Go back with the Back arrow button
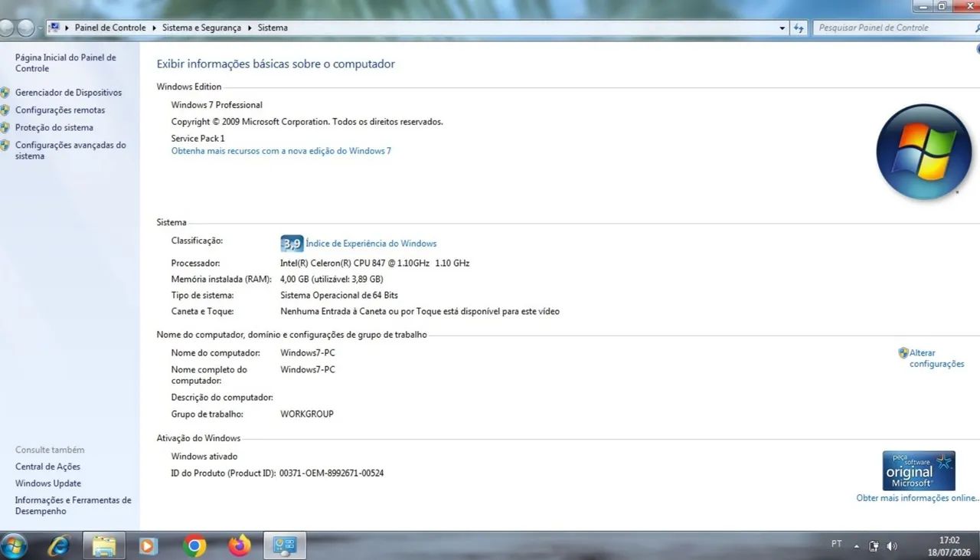 pyautogui.click(x=7, y=28)
